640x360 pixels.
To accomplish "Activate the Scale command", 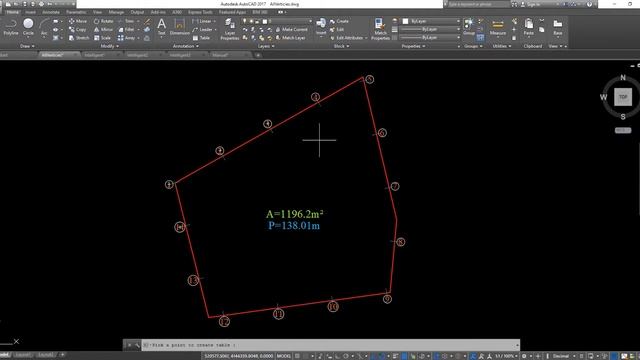I will [102, 38].
